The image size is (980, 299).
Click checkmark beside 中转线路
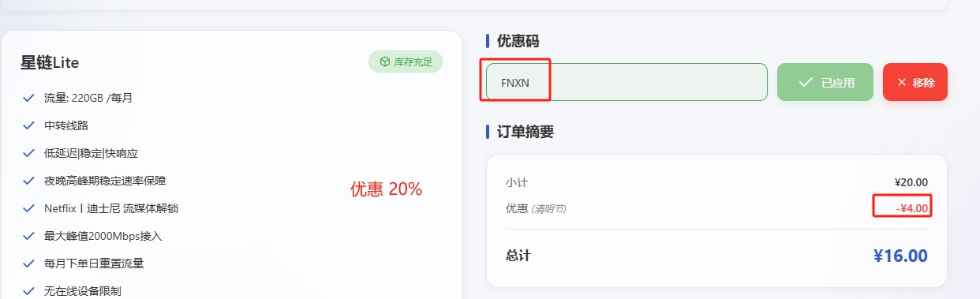pos(29,125)
